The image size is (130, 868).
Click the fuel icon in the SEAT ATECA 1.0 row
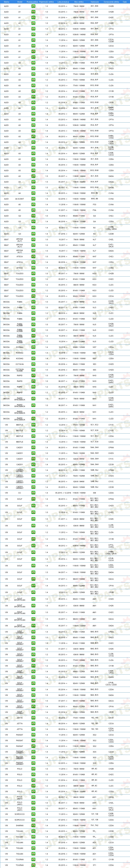click(33, 256)
